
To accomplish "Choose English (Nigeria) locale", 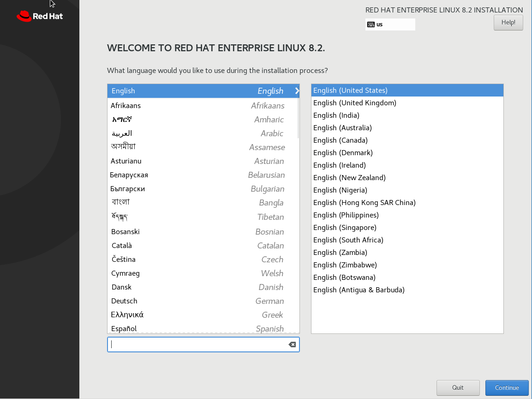I will pos(407,190).
